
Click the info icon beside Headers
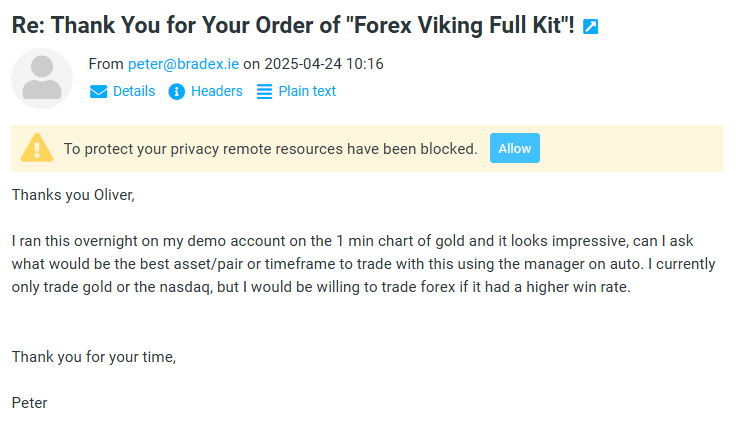click(177, 92)
